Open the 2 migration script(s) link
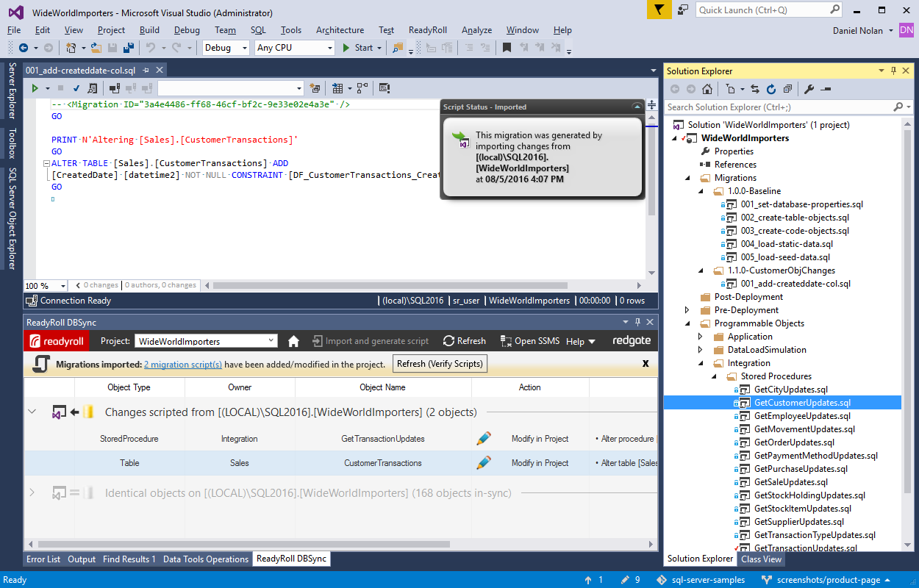Image resolution: width=919 pixels, height=588 pixels. coord(183,365)
